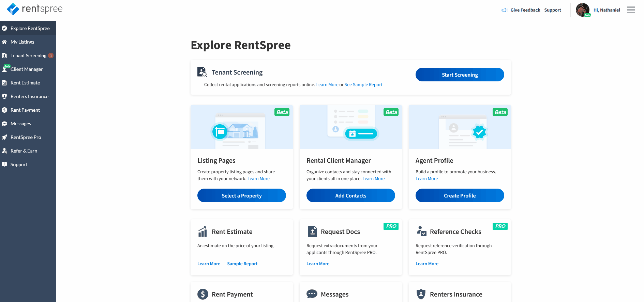This screenshot has height=302, width=644.
Task: Click the Reference Checks person icon
Action: click(x=421, y=231)
